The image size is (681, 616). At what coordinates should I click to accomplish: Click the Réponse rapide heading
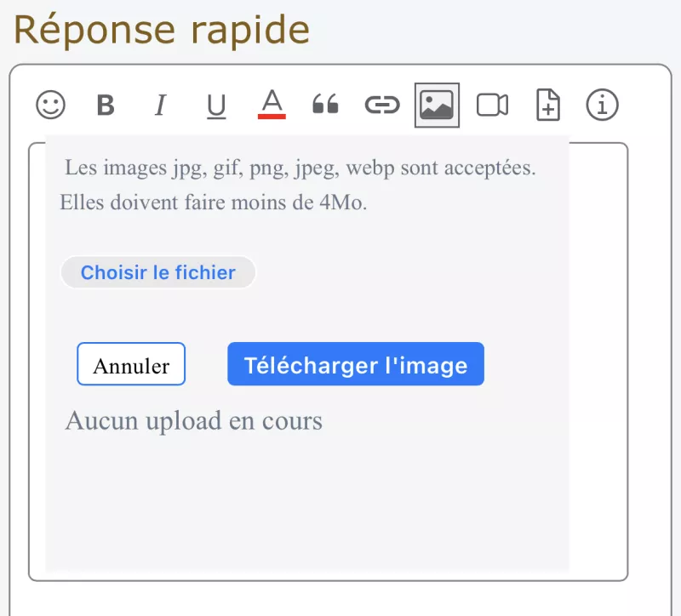pos(162,31)
